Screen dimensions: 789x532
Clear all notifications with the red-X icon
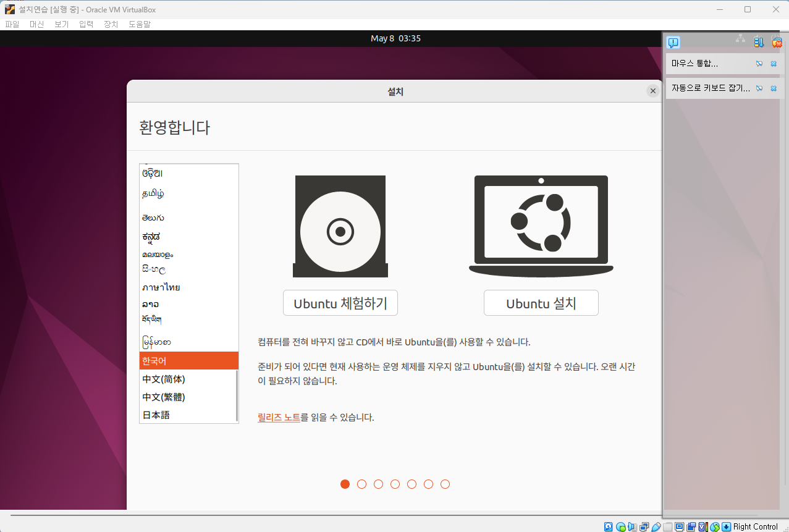(x=777, y=43)
